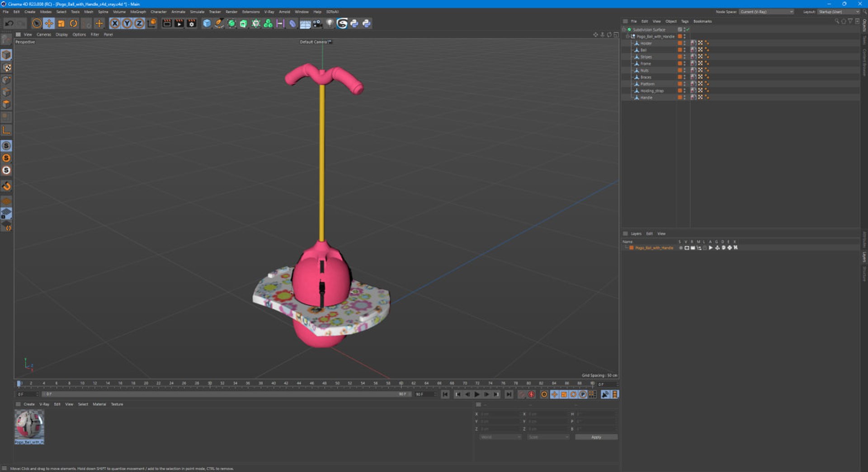This screenshot has width=868, height=472.
Task: Open the Scale mode dropdown in coordinates
Action: (x=548, y=437)
